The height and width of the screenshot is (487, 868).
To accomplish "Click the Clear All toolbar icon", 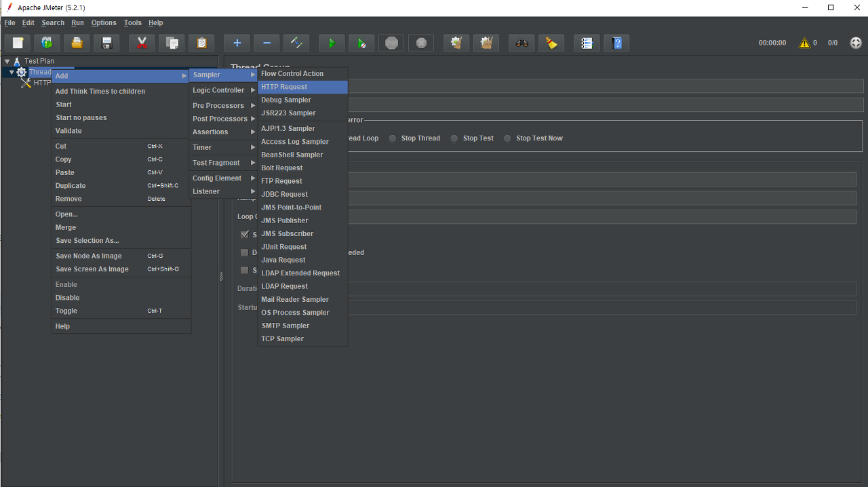I will (x=486, y=43).
